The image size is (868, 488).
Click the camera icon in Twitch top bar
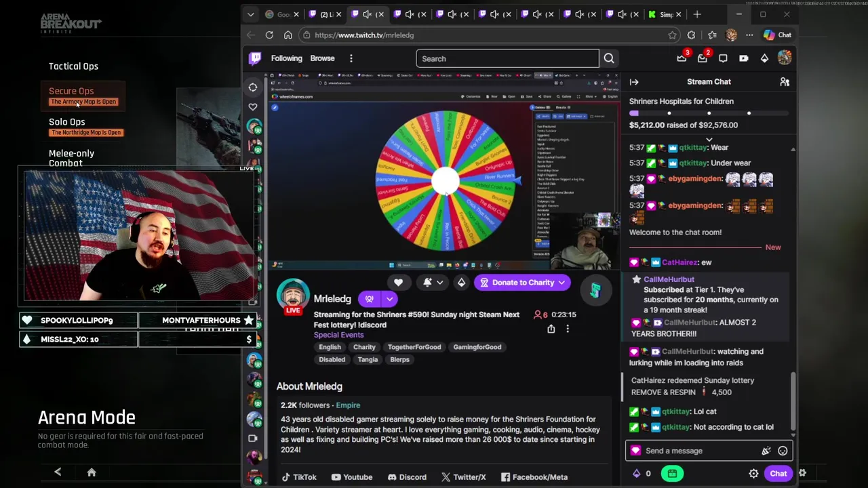(x=744, y=58)
